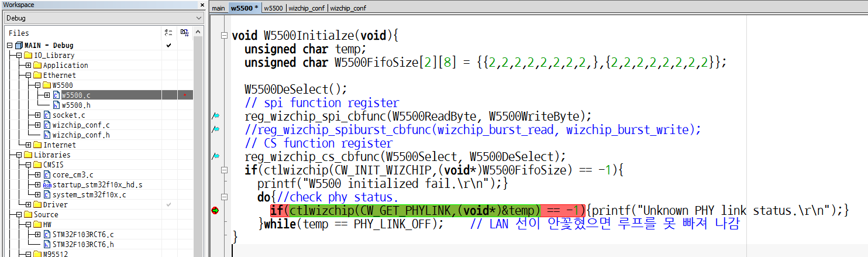Click the STM32F103RCT6.h header icon
The image size is (868, 257).
click(x=47, y=244)
